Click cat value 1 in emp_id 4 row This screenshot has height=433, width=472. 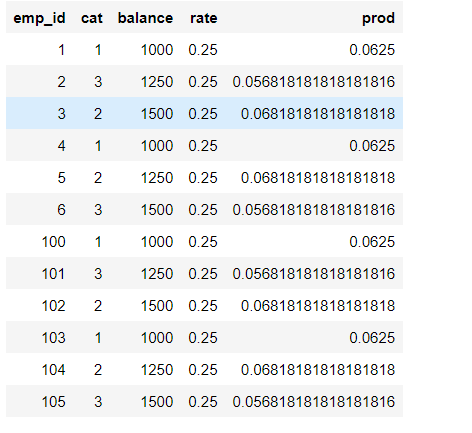point(98,146)
